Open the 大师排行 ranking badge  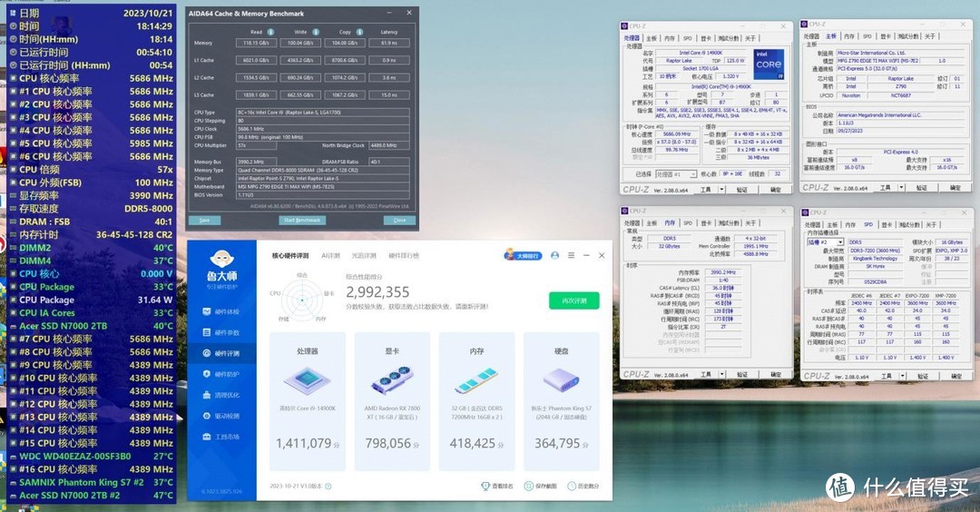(x=523, y=255)
